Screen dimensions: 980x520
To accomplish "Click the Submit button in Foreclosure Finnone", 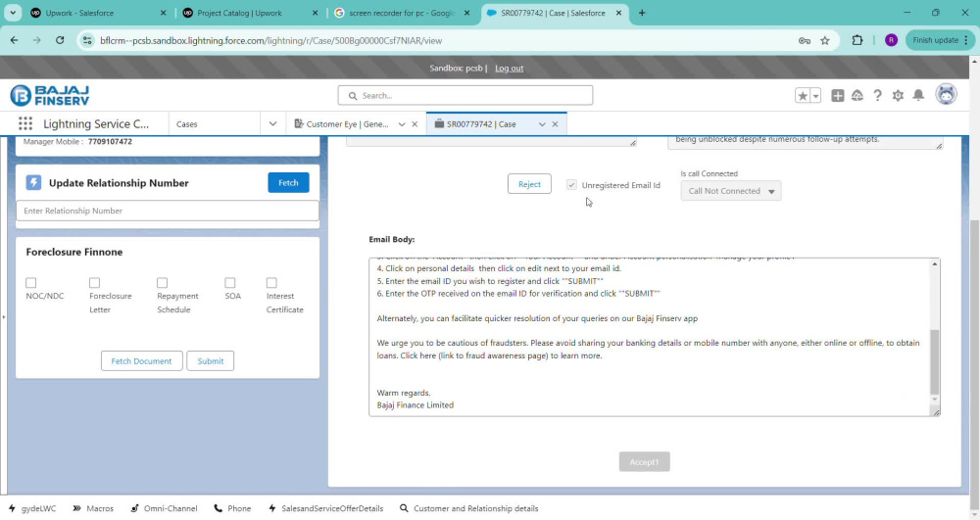I will click(x=210, y=360).
